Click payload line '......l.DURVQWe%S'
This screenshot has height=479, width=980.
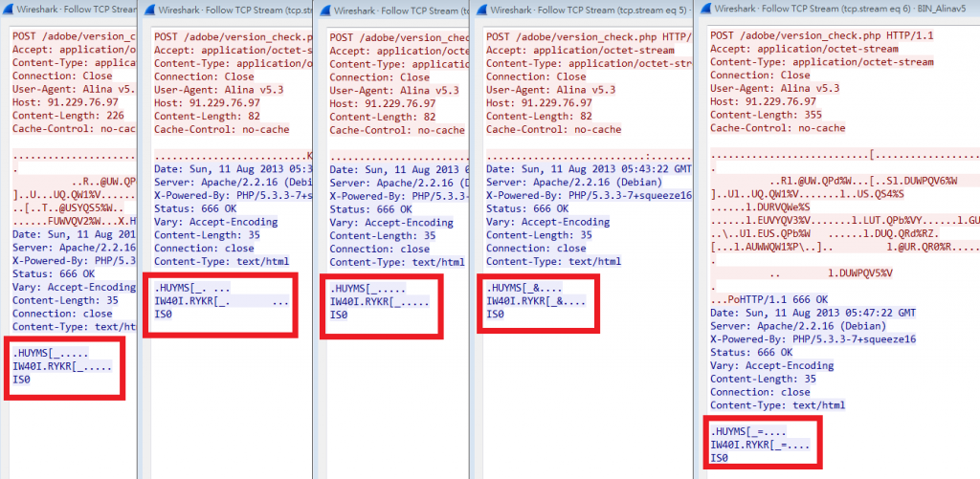point(760,207)
